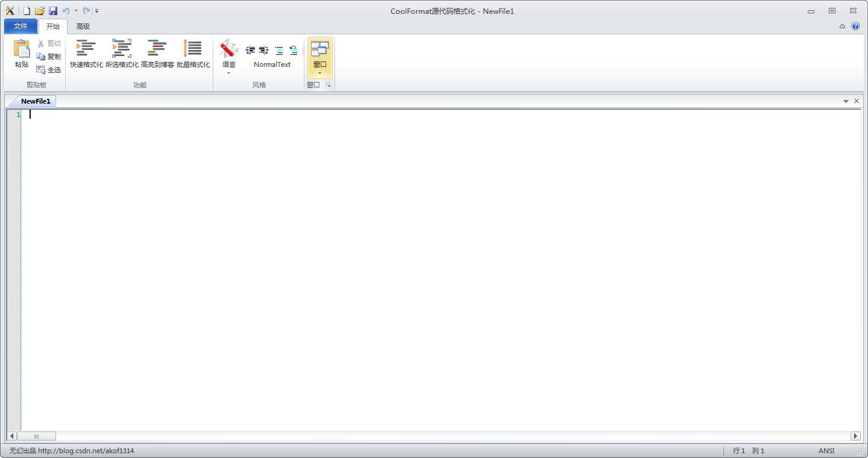Close the NewFile1 document tab
Viewport: 868px width, 458px height.
click(857, 101)
